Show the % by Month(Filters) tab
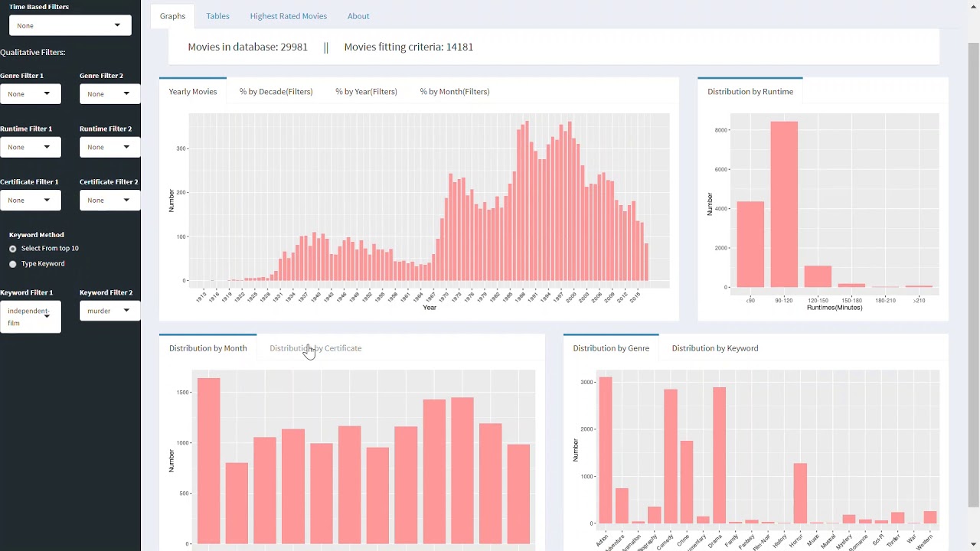This screenshot has height=551, width=980. click(x=455, y=92)
